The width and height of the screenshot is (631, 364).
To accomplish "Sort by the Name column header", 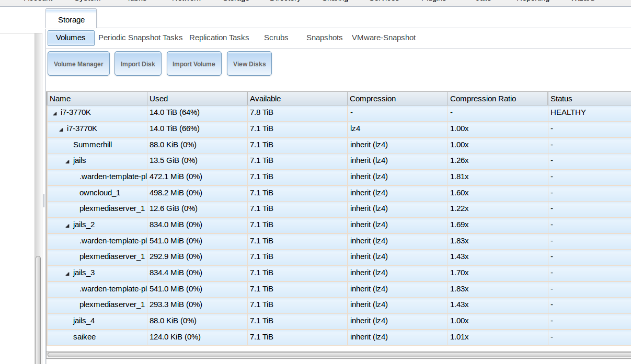I will coord(97,99).
